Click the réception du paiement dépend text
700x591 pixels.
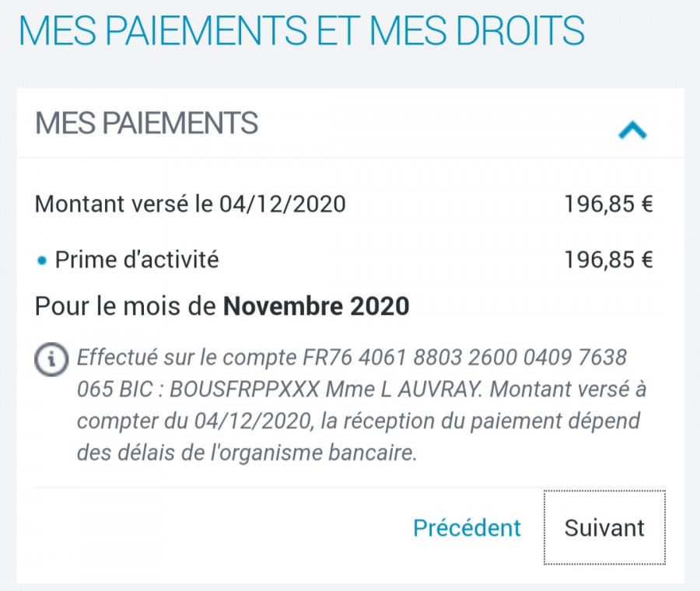point(489,421)
